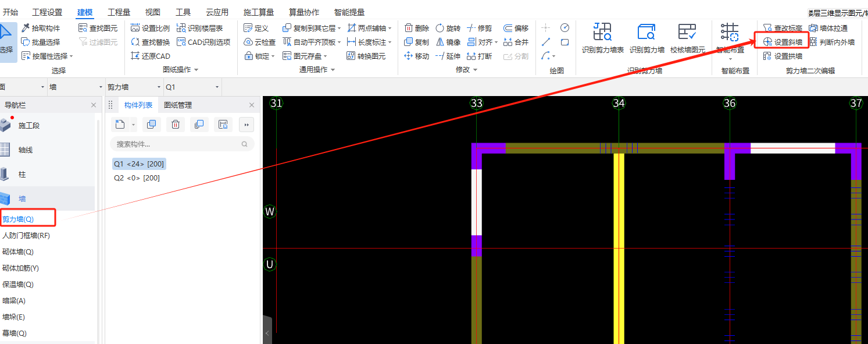The width and height of the screenshot is (868, 344).
Task: Select the 偏移 offset tool
Action: click(x=516, y=28)
